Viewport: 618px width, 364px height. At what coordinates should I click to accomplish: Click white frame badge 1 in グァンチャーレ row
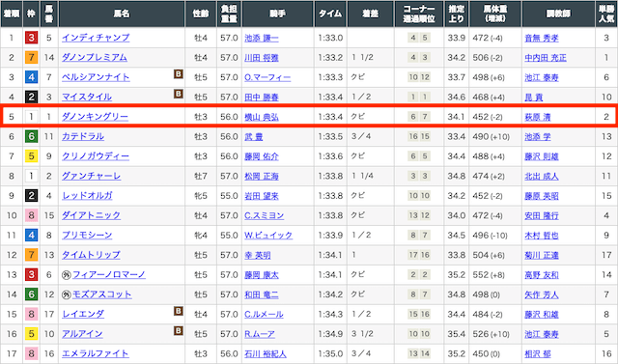point(31,176)
